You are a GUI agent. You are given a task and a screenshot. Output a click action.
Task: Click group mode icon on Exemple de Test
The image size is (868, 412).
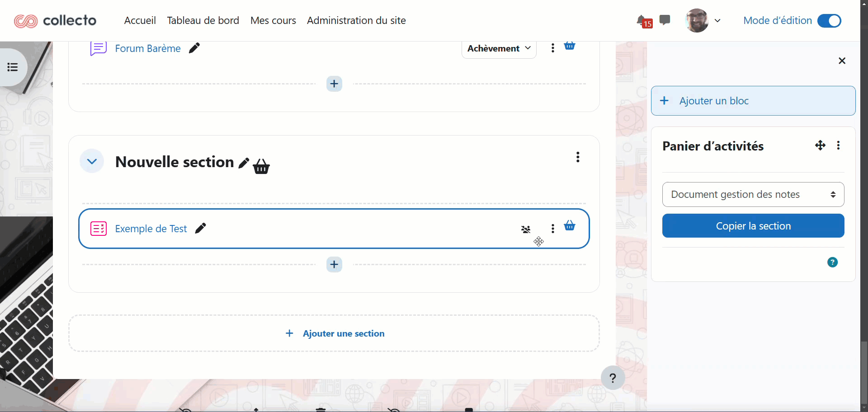[x=526, y=229]
